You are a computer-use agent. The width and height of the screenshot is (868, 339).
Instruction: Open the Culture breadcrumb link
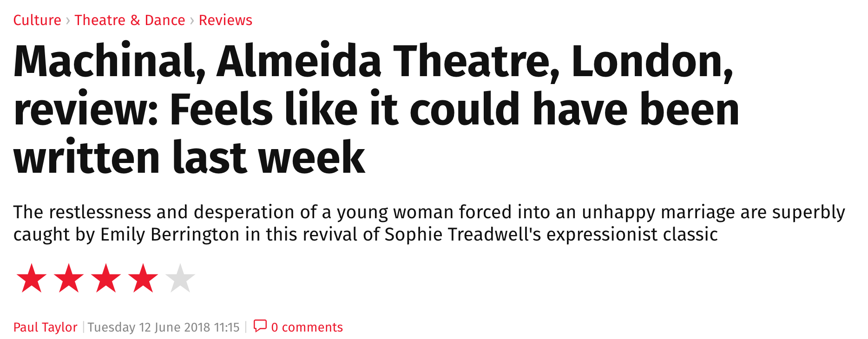[x=37, y=20]
